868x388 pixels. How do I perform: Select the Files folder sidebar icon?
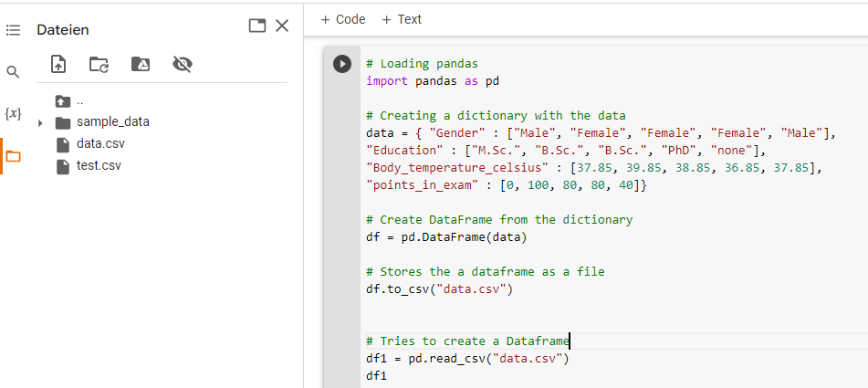(x=13, y=157)
